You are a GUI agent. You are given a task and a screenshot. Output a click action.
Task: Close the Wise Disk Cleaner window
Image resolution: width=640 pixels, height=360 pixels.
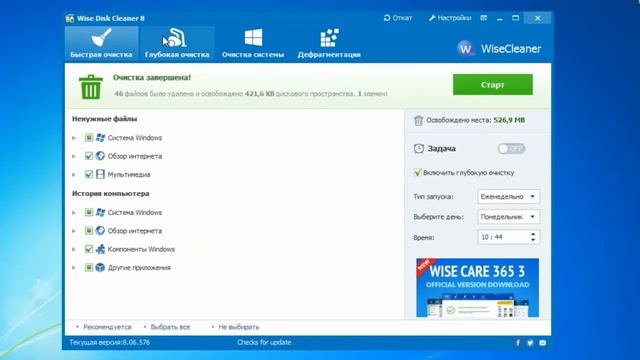pos(538,18)
